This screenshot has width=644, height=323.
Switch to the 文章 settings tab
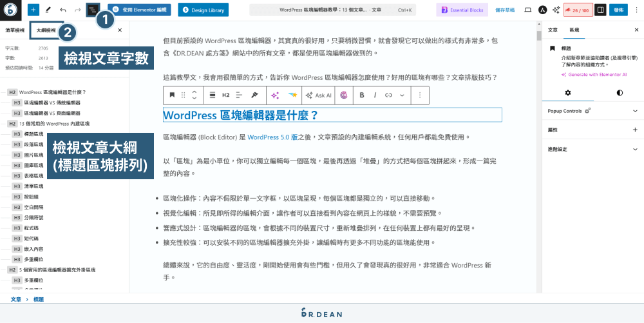tap(553, 30)
